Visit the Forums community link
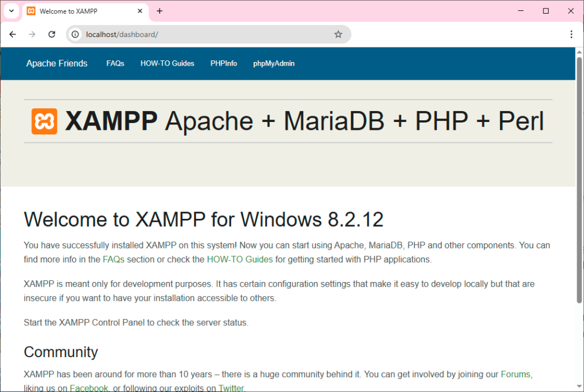The image size is (584, 392). tap(516, 374)
